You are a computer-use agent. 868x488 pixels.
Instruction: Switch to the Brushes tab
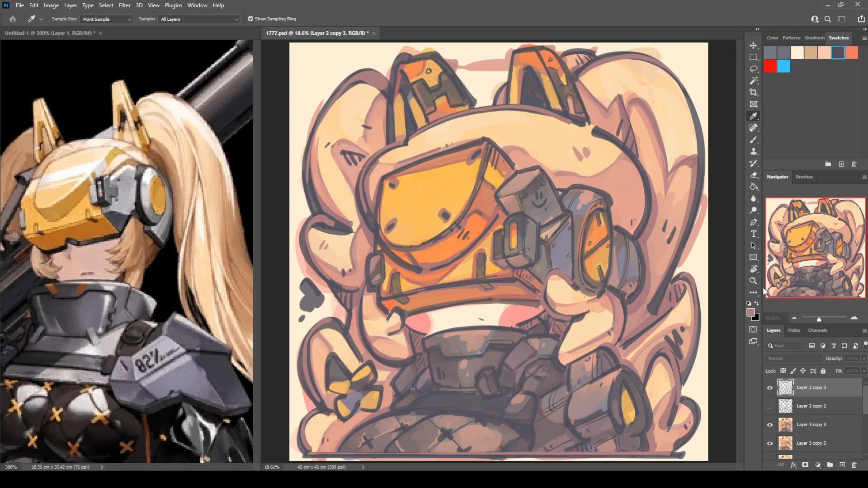coord(804,177)
